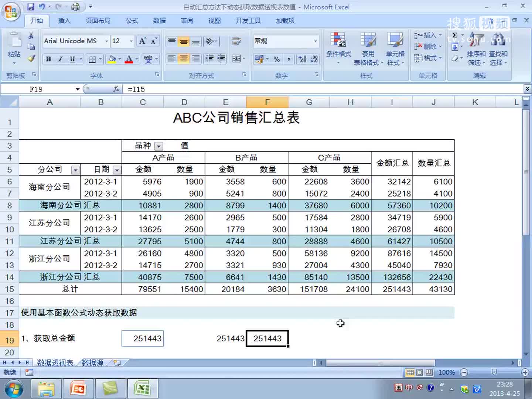
Task: Switch to the 开发工具 ribbon tab
Action: 248,21
